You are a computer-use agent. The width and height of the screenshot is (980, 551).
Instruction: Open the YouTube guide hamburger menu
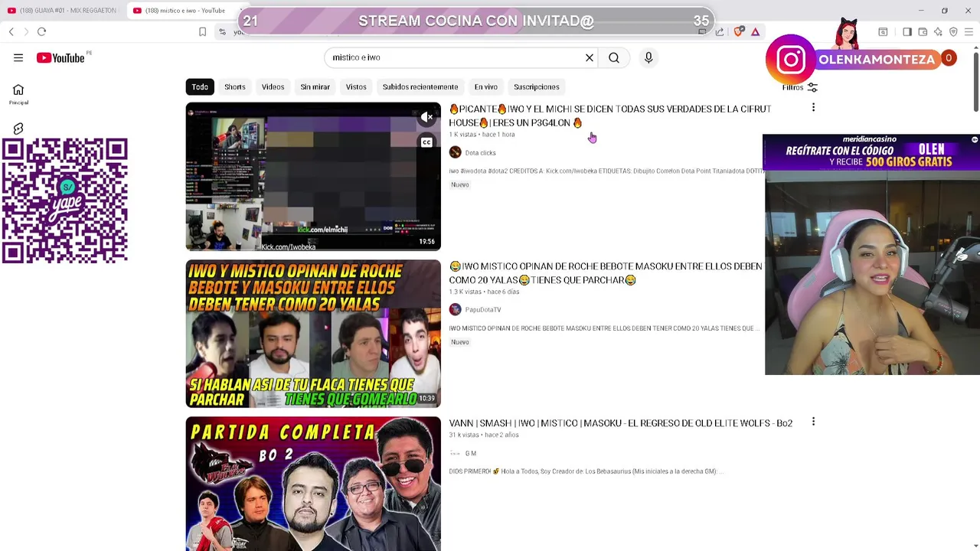tap(18, 57)
